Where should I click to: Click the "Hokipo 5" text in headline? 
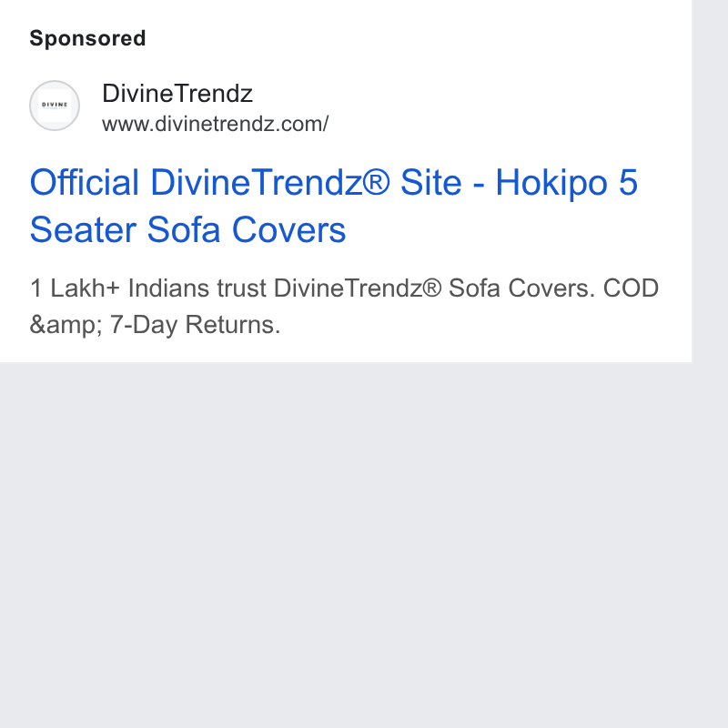pyautogui.click(x=567, y=183)
